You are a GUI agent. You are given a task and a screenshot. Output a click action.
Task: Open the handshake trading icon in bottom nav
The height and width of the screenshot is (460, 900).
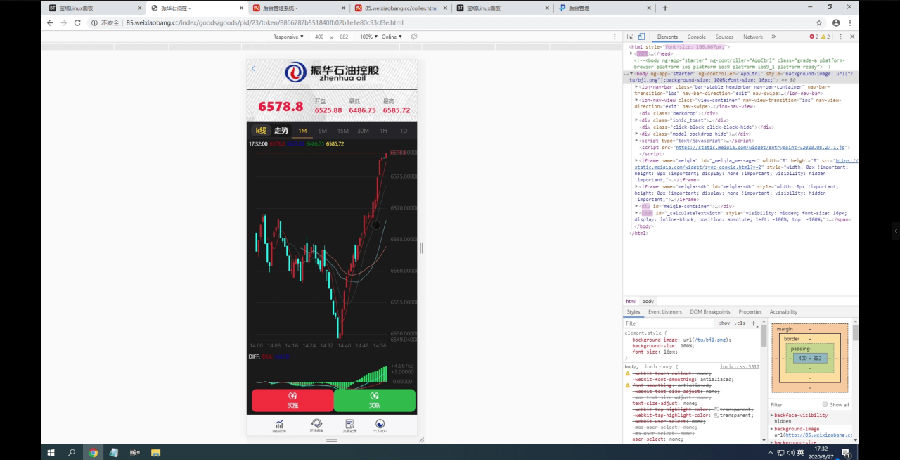point(316,425)
